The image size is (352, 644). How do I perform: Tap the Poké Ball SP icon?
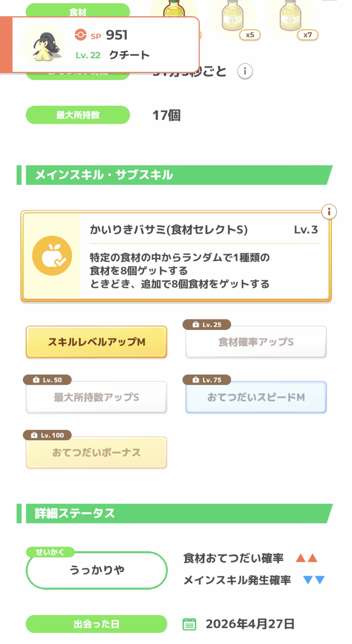tap(80, 35)
